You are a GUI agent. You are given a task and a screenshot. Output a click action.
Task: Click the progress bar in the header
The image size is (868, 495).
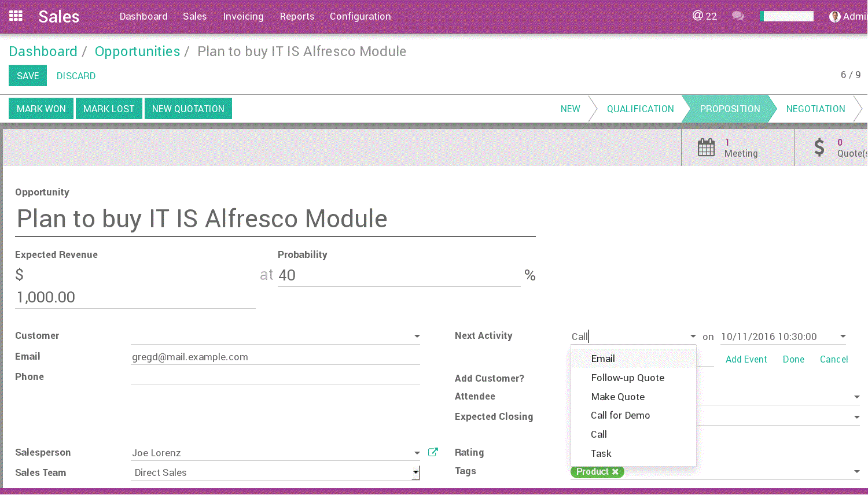[x=787, y=16]
